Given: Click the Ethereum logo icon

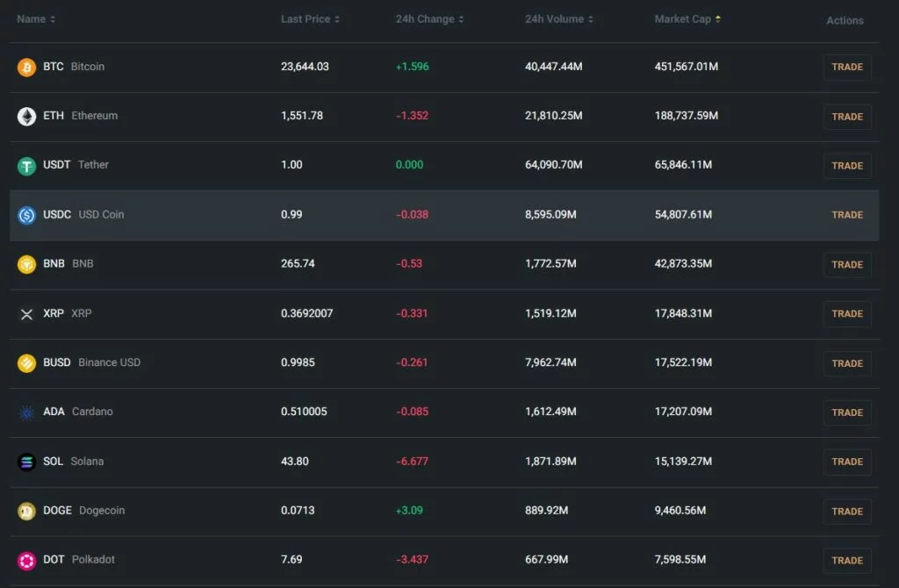Looking at the screenshot, I should point(26,117).
